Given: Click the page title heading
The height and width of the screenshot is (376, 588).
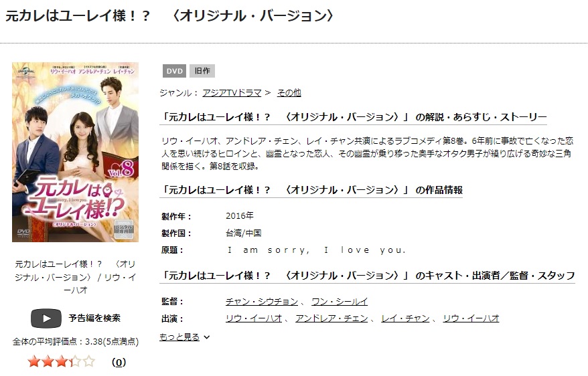Looking at the screenshot, I should (169, 16).
